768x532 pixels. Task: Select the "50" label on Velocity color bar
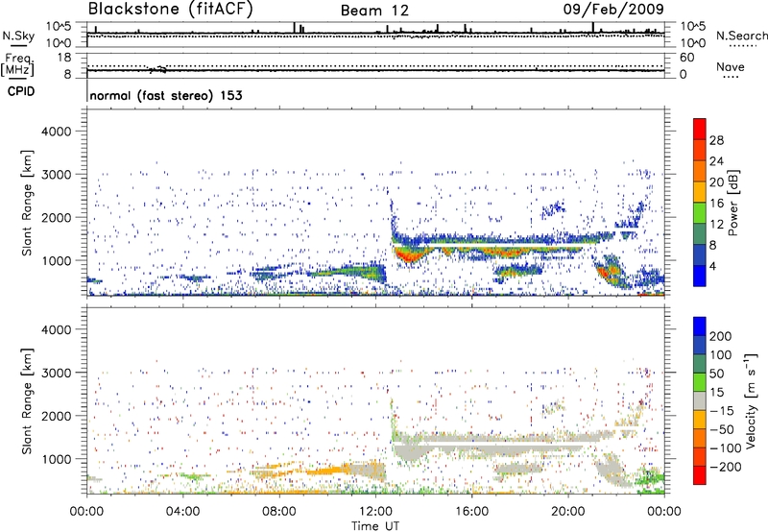click(x=716, y=374)
